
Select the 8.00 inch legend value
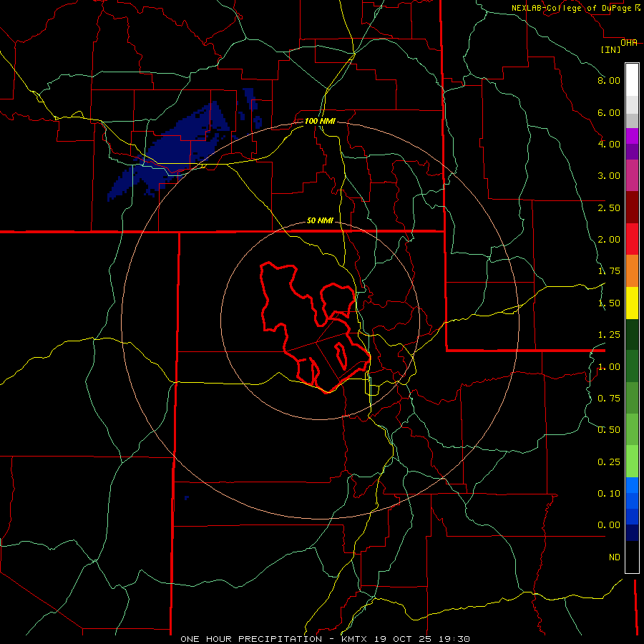pos(609,80)
